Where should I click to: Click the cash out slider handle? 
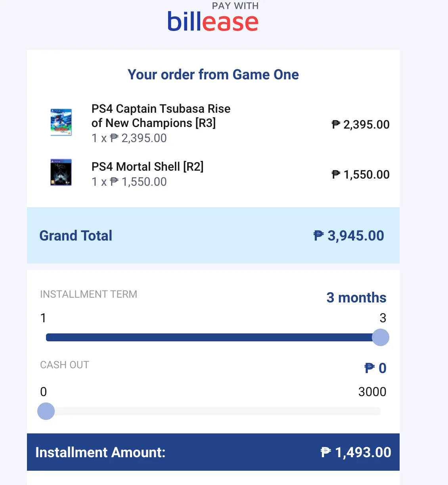[46, 411]
